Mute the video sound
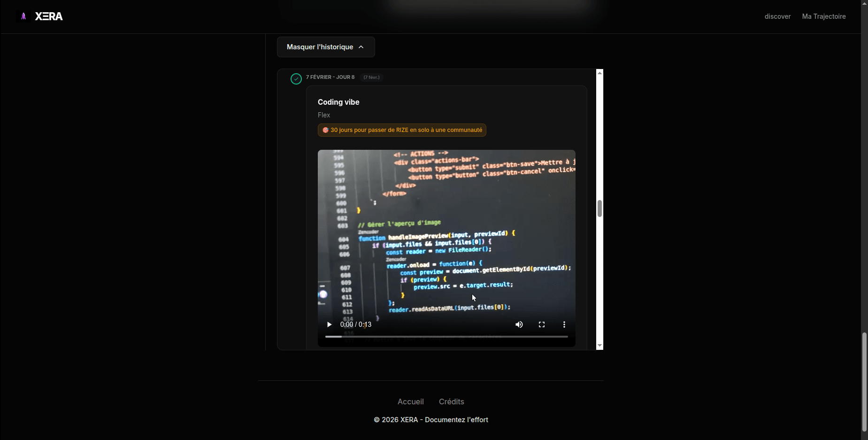The height and width of the screenshot is (440, 868). pos(519,324)
